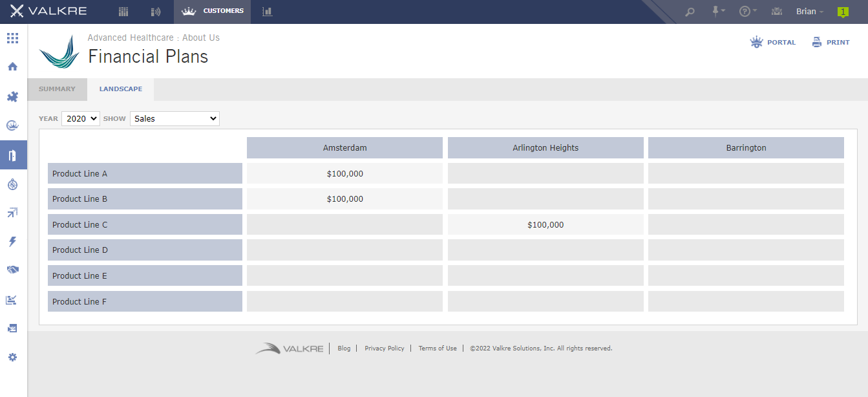Open the apps grid icon in sidebar
868x397 pixels.
pos(13,38)
